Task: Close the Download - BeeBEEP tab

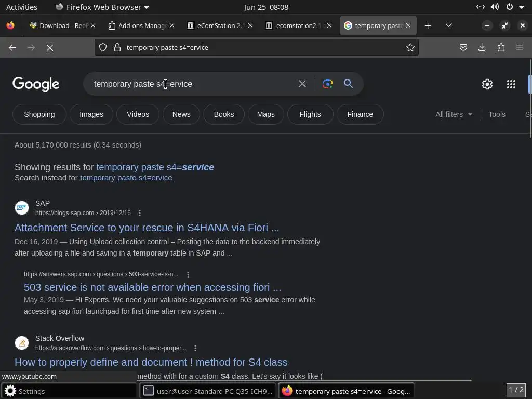Action: pyautogui.click(x=93, y=26)
